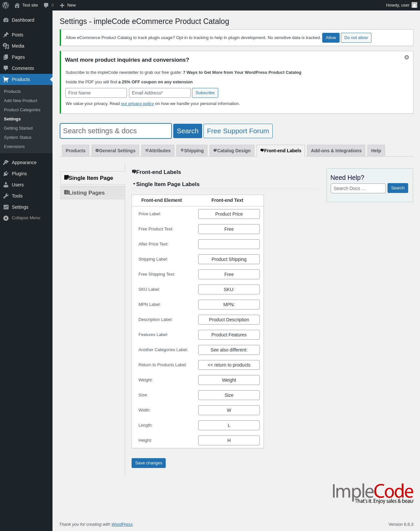
Task: Collapse Single Item Page Labels section
Action: [x=134, y=184]
